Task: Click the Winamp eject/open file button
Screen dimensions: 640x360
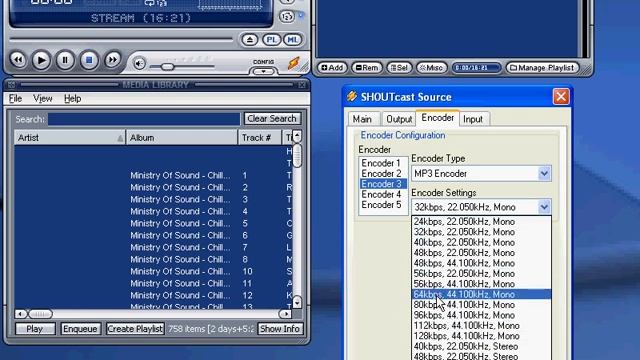Action: (x=250, y=40)
